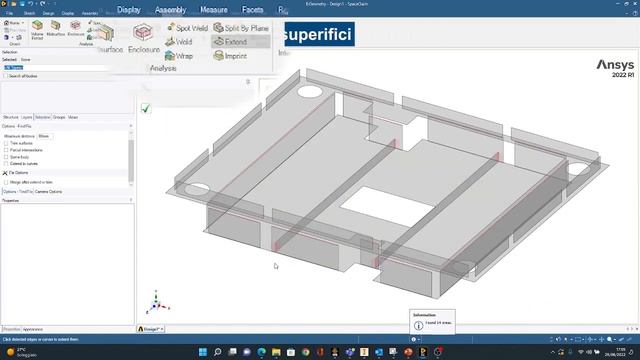Screen dimensions: 640x360
Task: Click the Undo arrow in title bar
Action: click(x=31, y=4)
